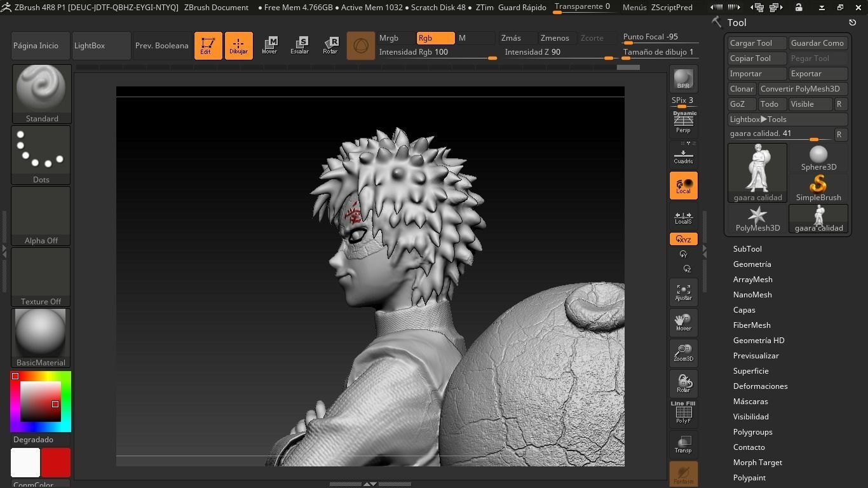Image resolution: width=868 pixels, height=488 pixels.
Task: Click Convertir PolyMesh3D button
Action: tap(803, 89)
